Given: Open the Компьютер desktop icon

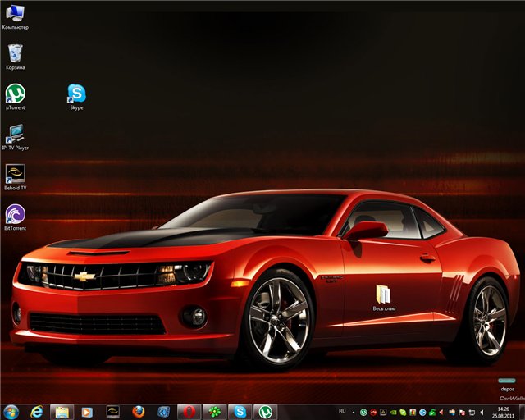Looking at the screenshot, I should click(x=15, y=17).
